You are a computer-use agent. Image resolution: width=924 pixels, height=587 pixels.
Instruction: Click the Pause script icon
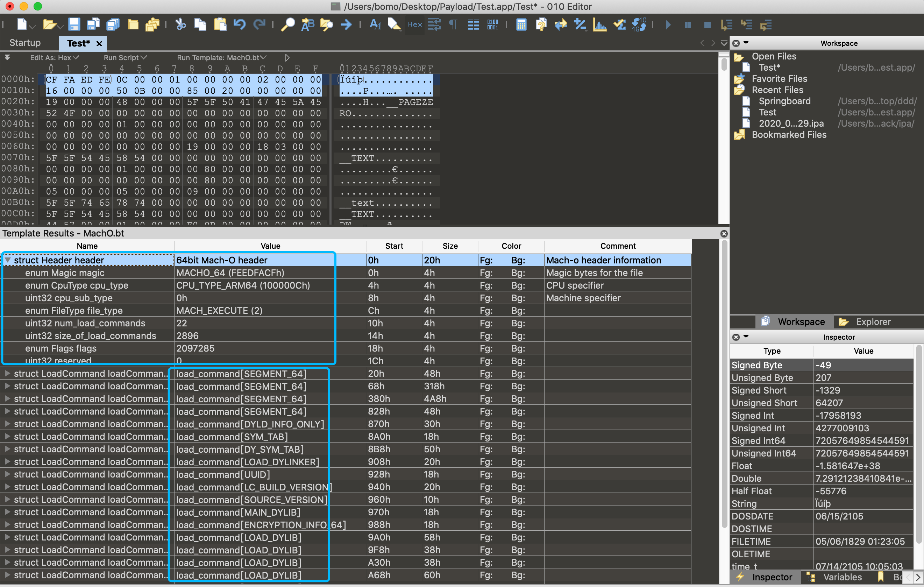pos(688,24)
